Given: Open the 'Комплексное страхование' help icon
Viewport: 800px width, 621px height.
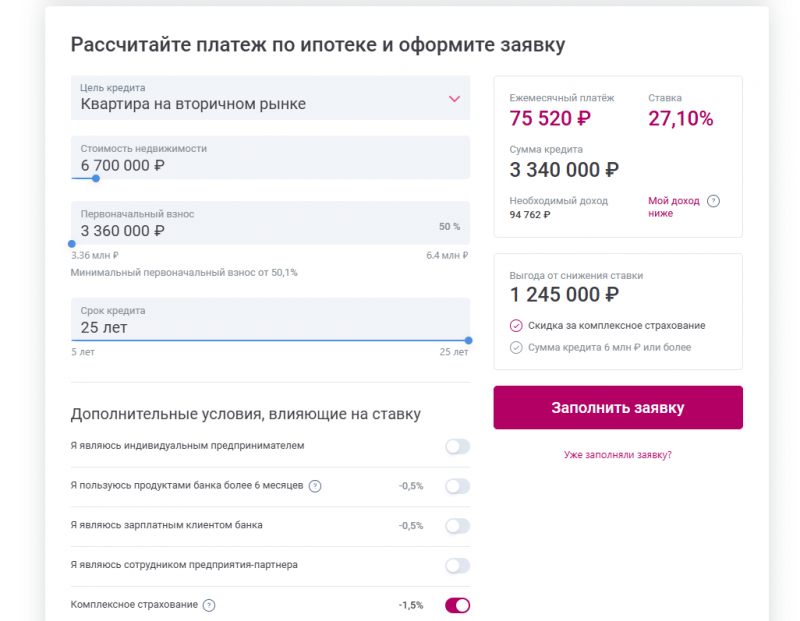Looking at the screenshot, I should click(x=208, y=604).
